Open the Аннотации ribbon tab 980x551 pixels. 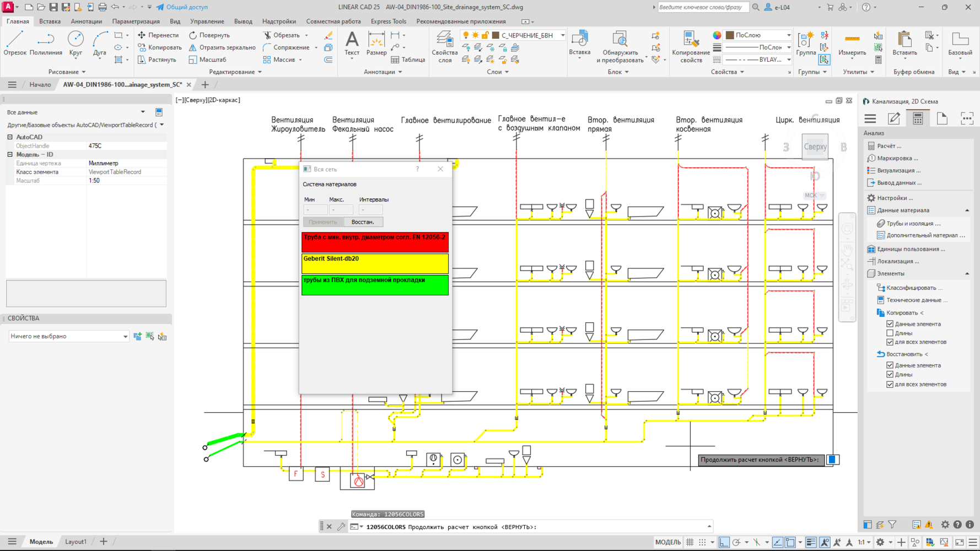86,21
